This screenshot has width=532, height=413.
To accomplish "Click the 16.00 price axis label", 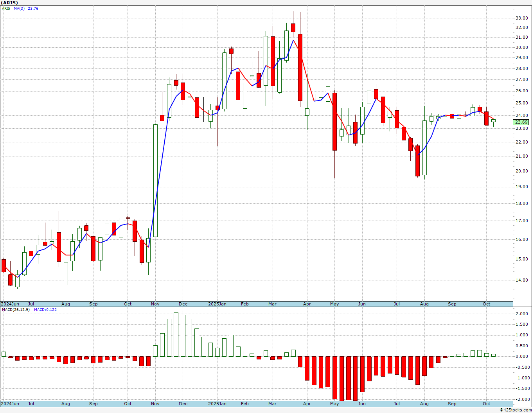I will (x=521, y=240).
